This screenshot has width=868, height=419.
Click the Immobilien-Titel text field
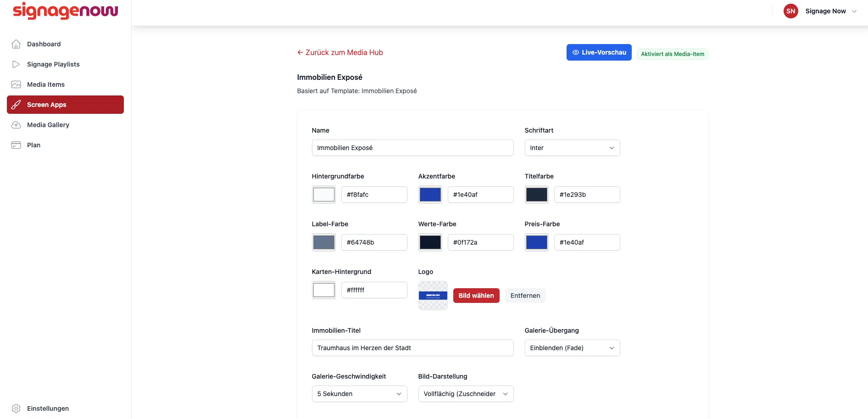pyautogui.click(x=412, y=348)
